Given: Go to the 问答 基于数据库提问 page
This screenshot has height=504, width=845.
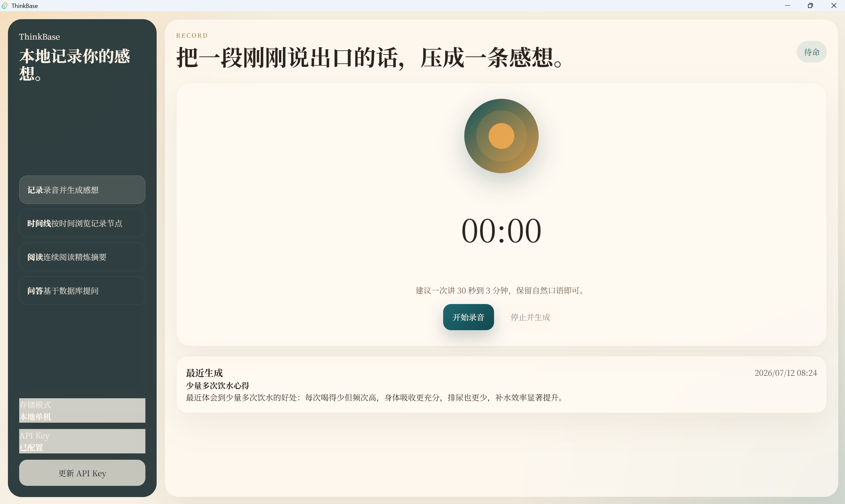Looking at the screenshot, I should (82, 291).
